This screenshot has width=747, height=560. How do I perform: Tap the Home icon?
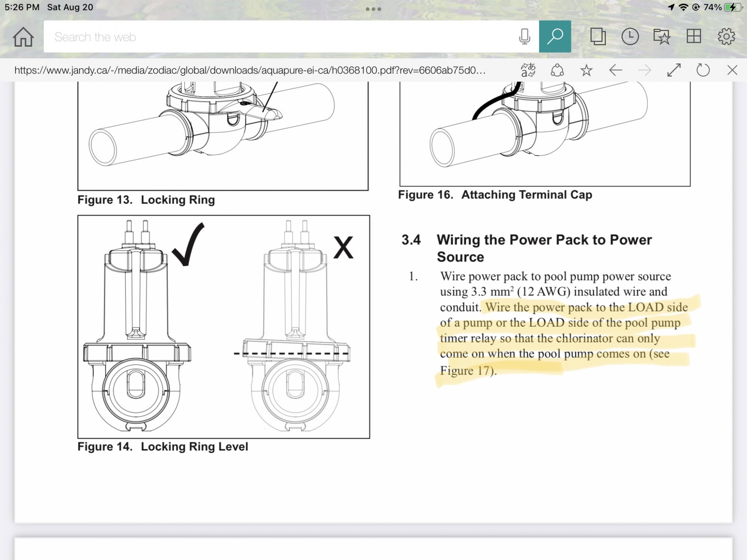coord(23,37)
